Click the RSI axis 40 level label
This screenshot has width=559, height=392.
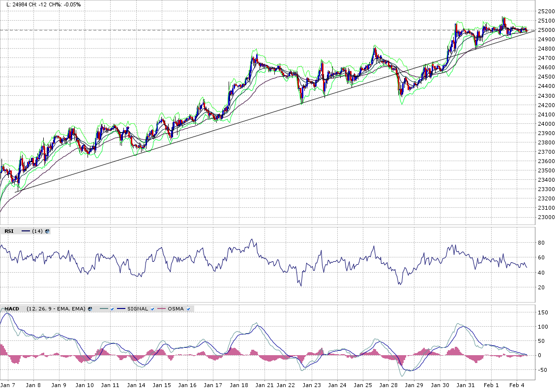541,273
